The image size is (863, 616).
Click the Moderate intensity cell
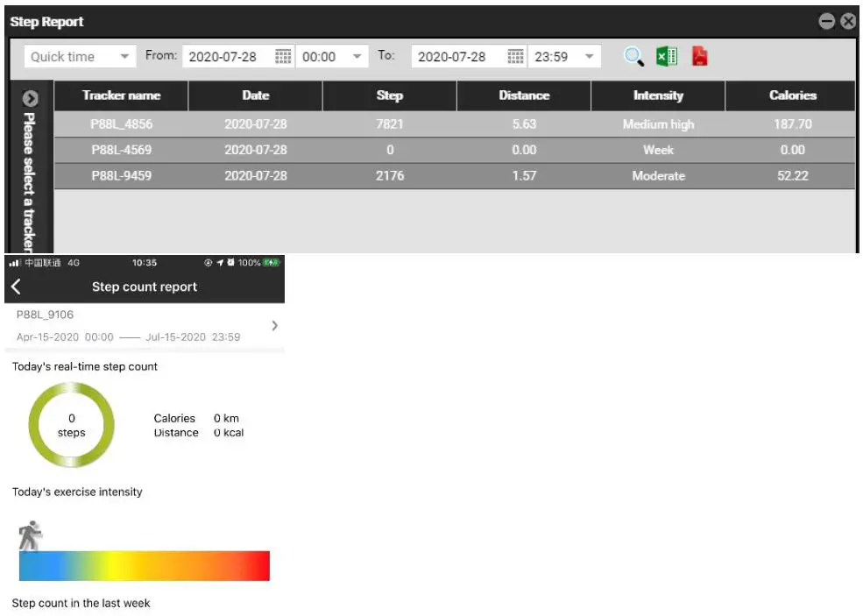tap(658, 176)
